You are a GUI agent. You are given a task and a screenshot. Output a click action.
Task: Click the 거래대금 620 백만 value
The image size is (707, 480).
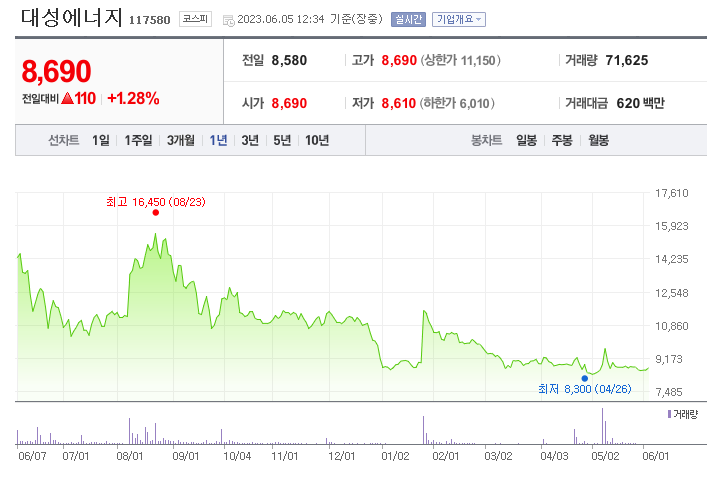[x=640, y=104]
